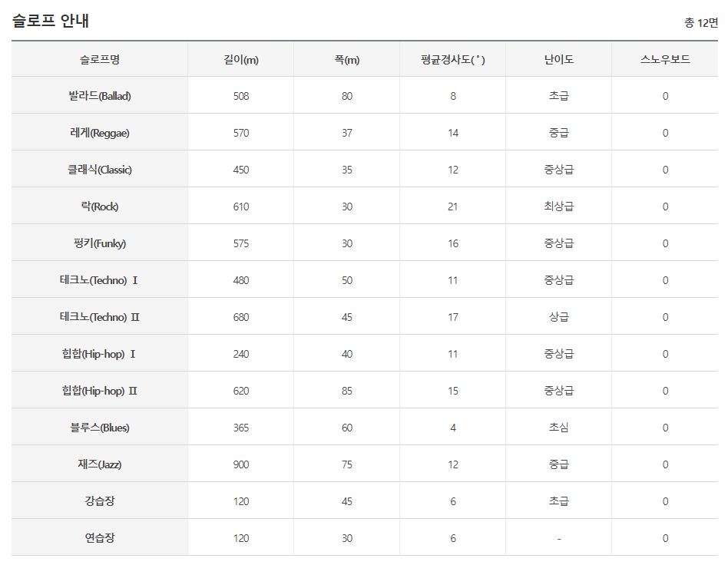Screen dimensions: 728x565
Task: Select the 레게(Reggae) slope row name
Action: tap(99, 133)
